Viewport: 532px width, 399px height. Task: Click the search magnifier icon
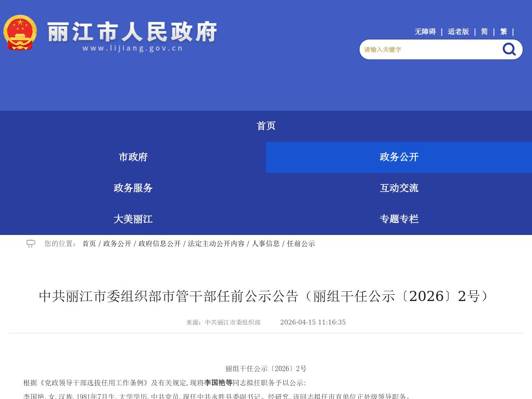click(509, 49)
